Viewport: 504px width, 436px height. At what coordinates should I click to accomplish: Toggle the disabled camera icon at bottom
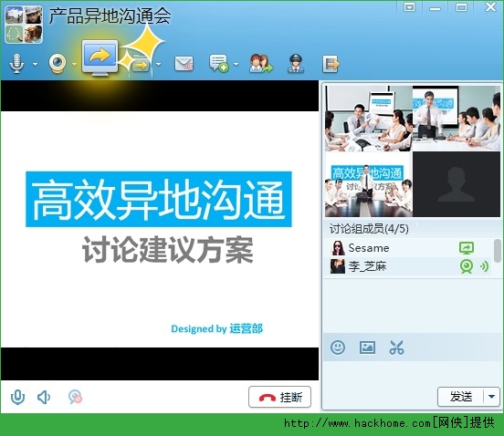[x=75, y=397]
